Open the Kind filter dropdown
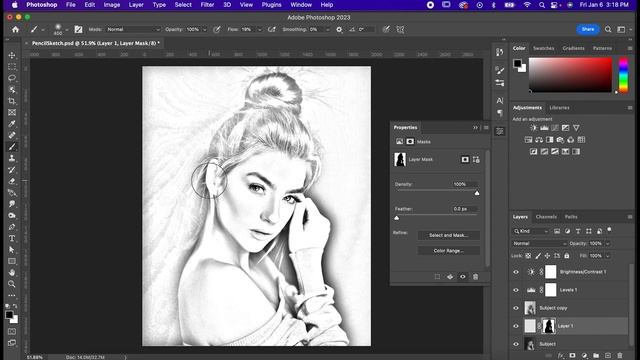This screenshot has width=640, height=360. point(531,231)
